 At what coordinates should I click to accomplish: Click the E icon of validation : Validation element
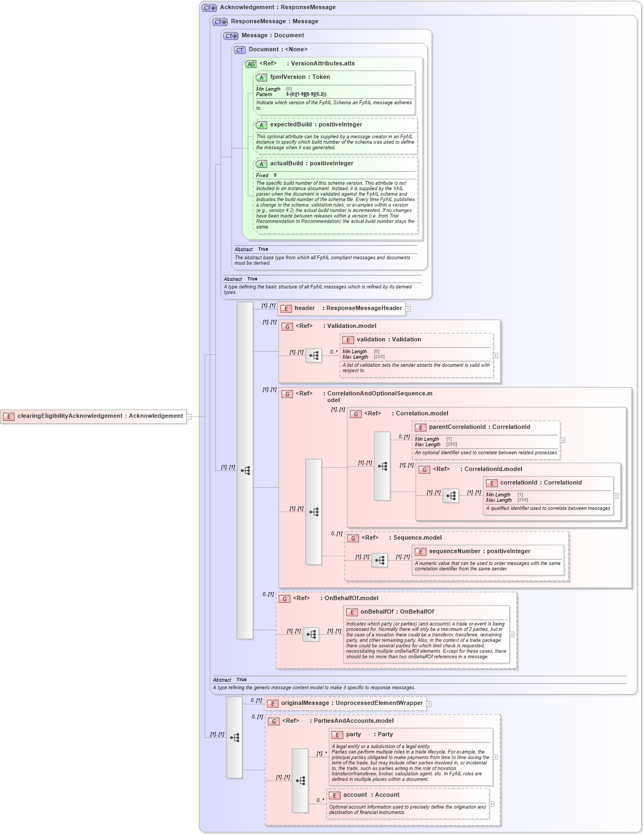click(349, 340)
